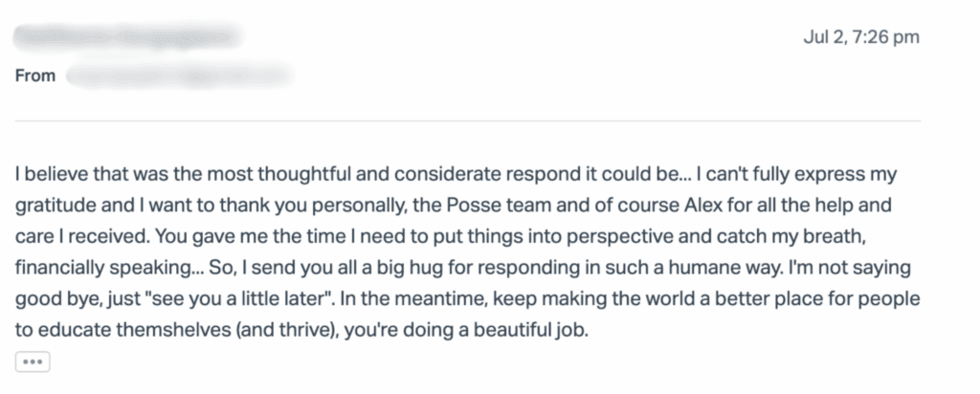Expand the trimmed content ellipsis button
Viewport: 980px width, 394px height.
click(33, 362)
